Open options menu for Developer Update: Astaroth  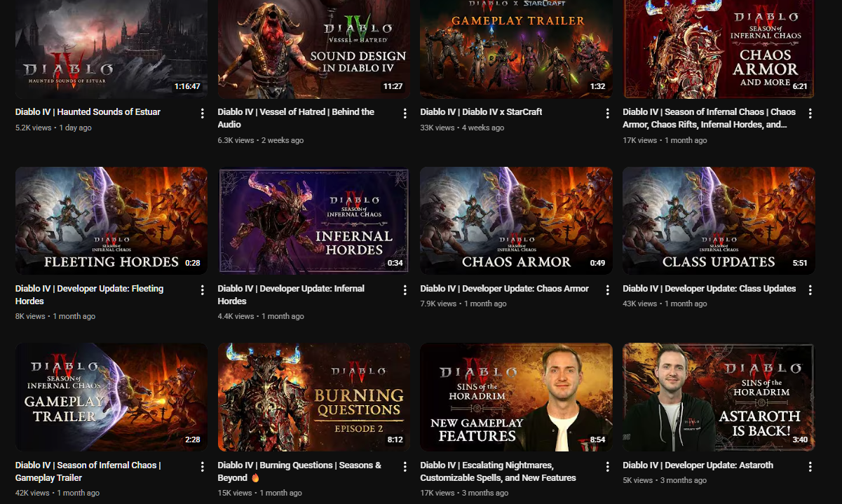(x=810, y=467)
